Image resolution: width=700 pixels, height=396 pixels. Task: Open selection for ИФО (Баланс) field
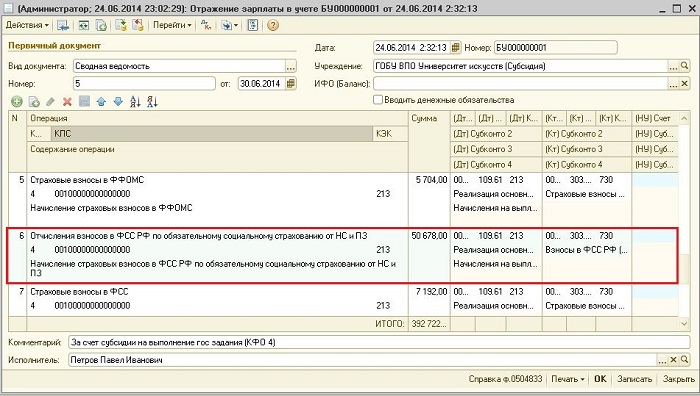point(673,83)
